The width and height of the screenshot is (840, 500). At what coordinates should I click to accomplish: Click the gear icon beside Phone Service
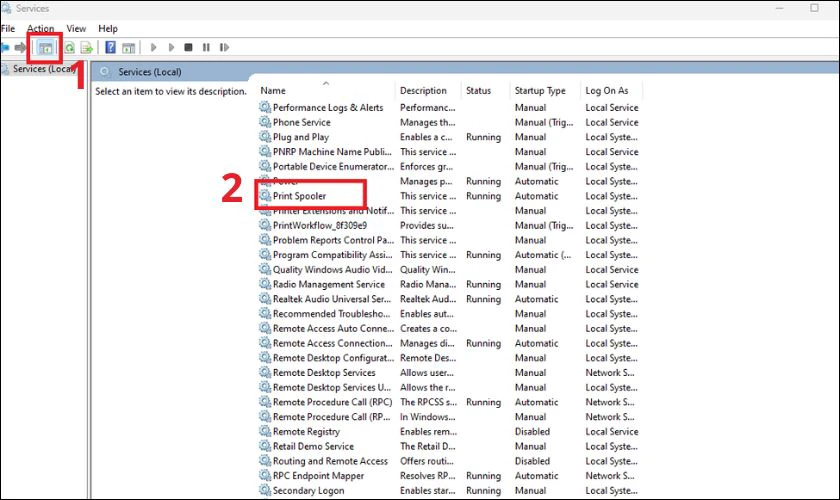[x=265, y=122]
